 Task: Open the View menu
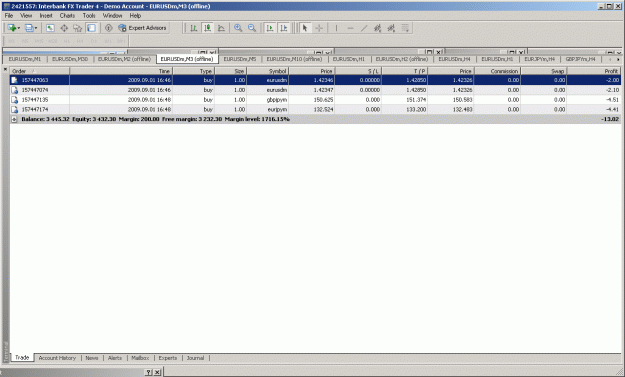[26, 16]
